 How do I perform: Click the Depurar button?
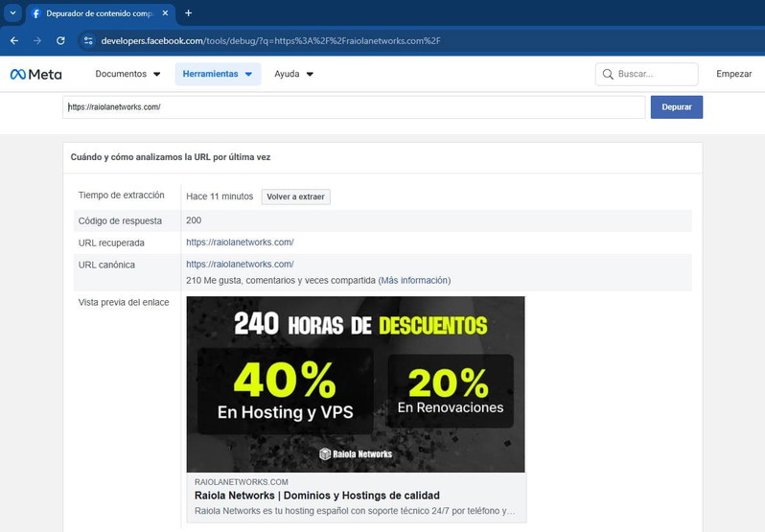[x=677, y=107]
